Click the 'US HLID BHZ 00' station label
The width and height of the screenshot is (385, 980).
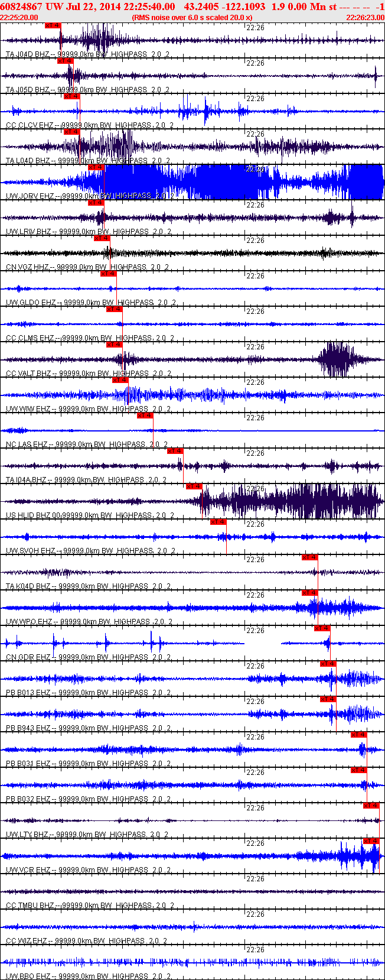[33, 515]
